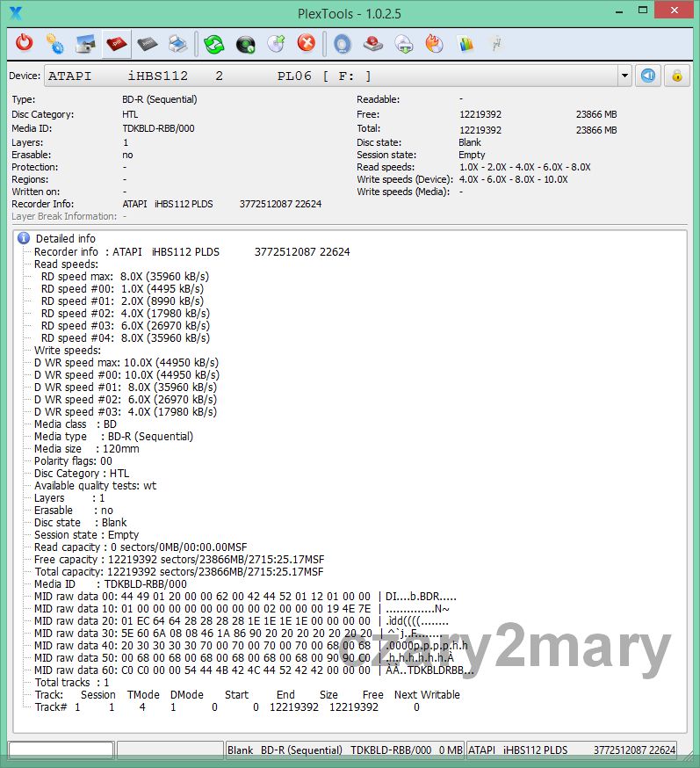Click the Media size : 120mm row
700x768 pixels.
click(87, 449)
